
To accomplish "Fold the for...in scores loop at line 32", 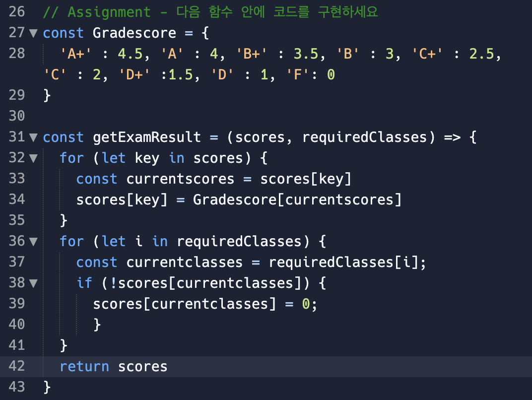I will [x=33, y=158].
